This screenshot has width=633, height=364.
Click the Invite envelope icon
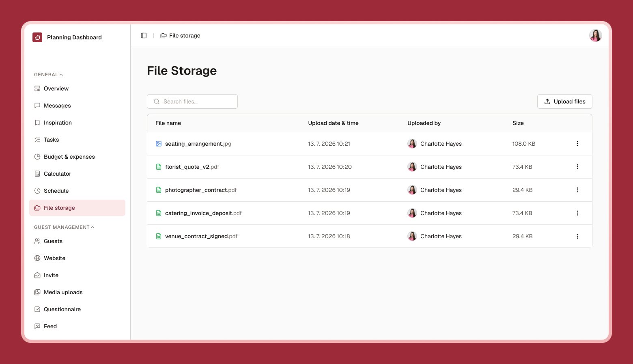pos(37,275)
